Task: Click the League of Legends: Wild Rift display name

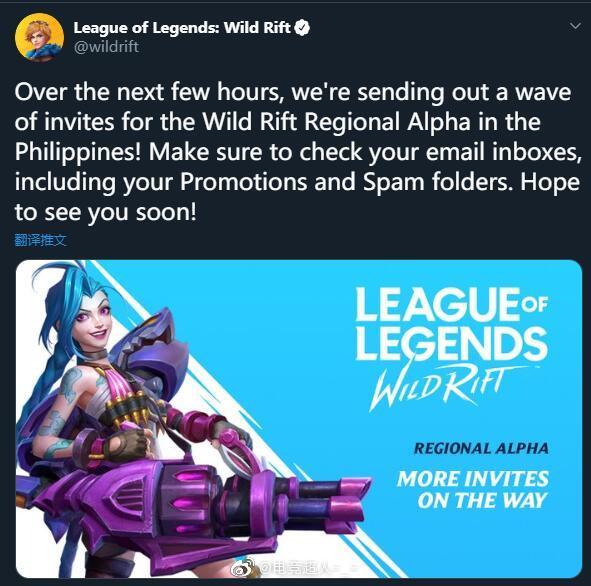Action: [182, 28]
